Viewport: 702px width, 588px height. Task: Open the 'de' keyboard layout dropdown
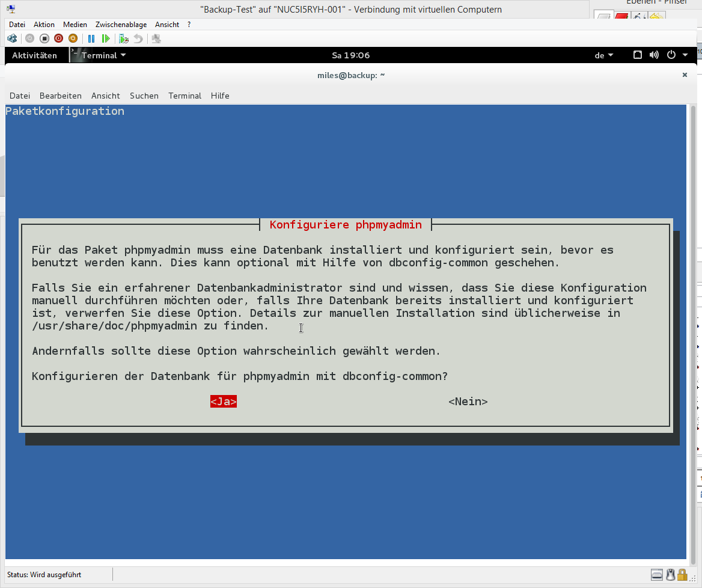pos(604,55)
